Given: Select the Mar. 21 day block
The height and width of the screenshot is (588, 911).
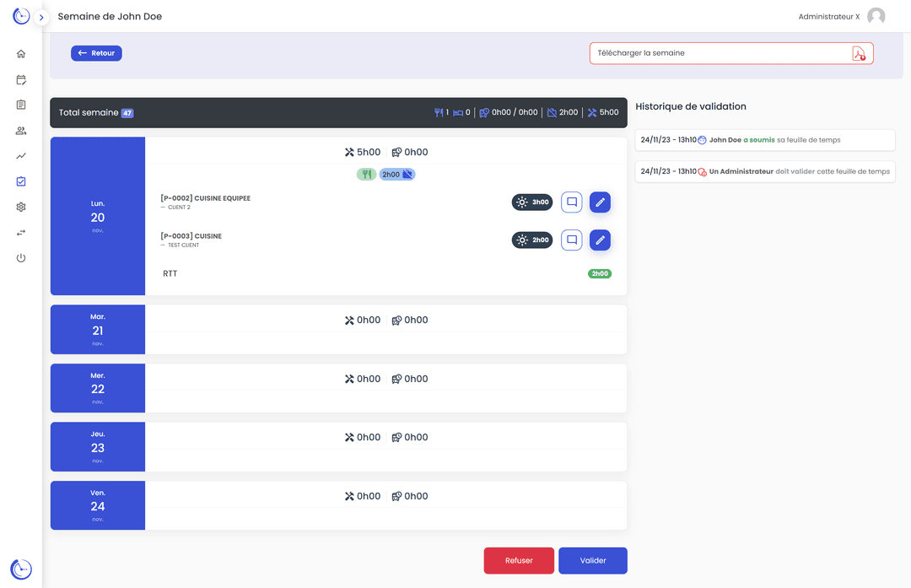Looking at the screenshot, I should pos(98,330).
